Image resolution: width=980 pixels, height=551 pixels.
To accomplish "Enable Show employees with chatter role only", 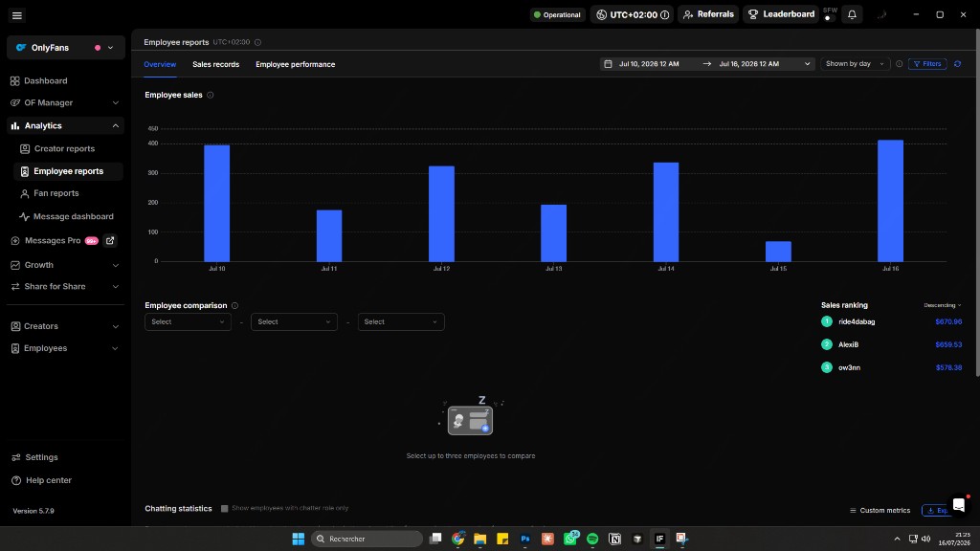I will point(224,509).
